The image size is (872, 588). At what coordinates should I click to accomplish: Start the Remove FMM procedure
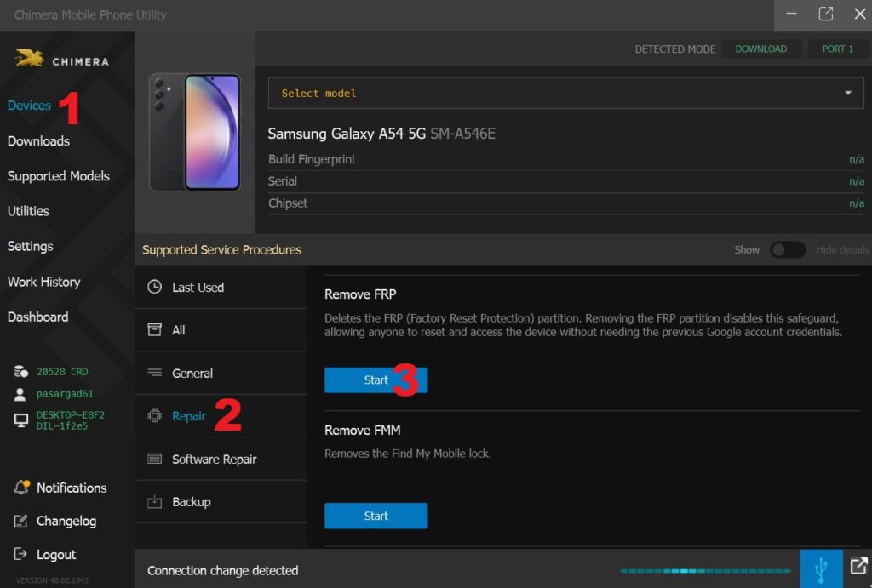[x=376, y=516]
